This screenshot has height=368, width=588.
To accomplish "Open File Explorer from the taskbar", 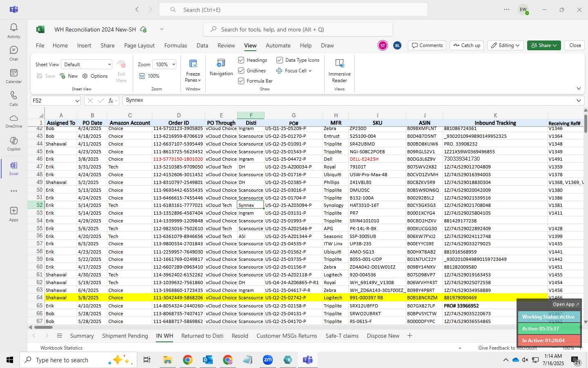I will click(167, 360).
